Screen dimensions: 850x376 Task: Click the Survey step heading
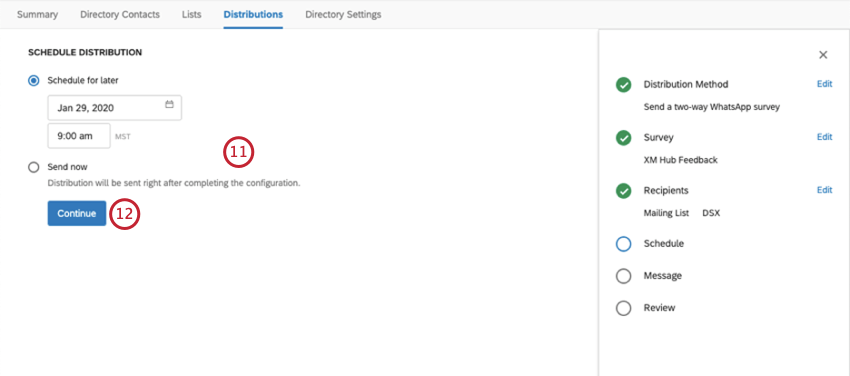(659, 138)
